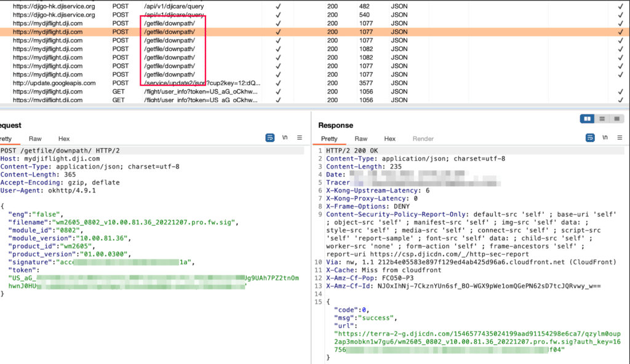Viewport: 630px width, 364px height.
Task: Switch to combined tabbed layout icon
Action: tap(616, 119)
